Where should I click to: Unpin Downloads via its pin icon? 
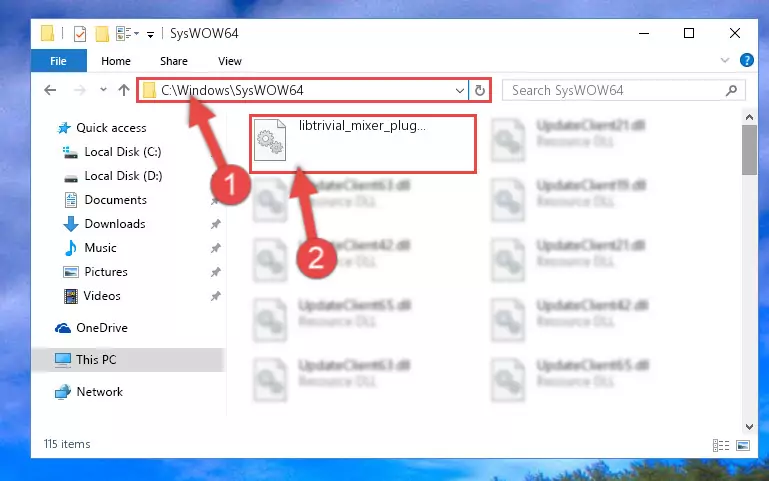point(215,224)
